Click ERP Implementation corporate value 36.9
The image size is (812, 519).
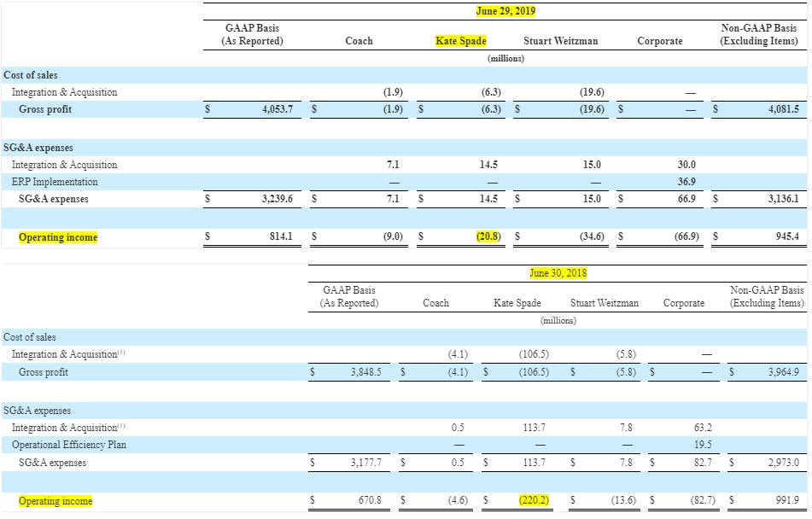tap(686, 182)
